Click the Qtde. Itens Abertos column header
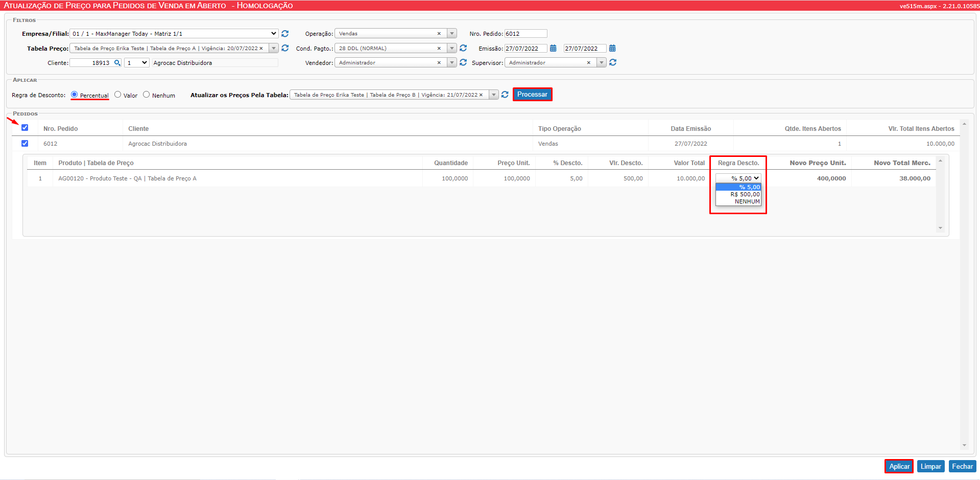Viewport: 980px width, 480px height. click(812, 129)
